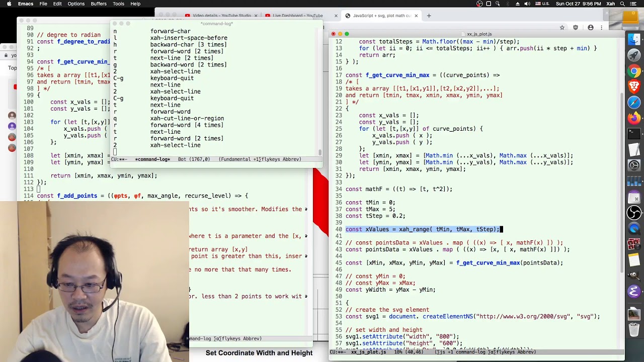The width and height of the screenshot is (644, 362).
Task: Open Launchpad rocket icon in dock
Action: [634, 55]
